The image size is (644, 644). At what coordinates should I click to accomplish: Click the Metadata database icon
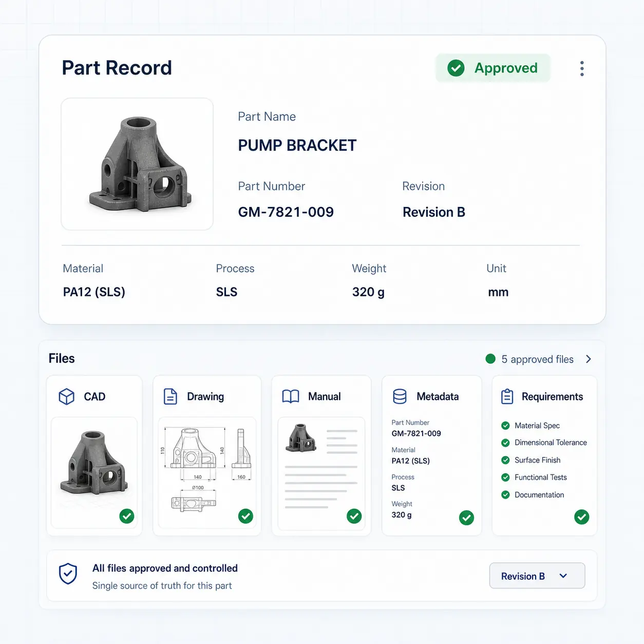(x=400, y=396)
